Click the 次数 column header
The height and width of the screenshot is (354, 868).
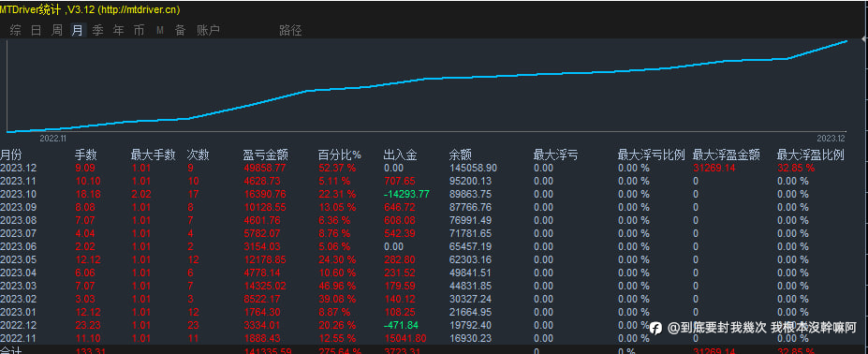pos(199,155)
